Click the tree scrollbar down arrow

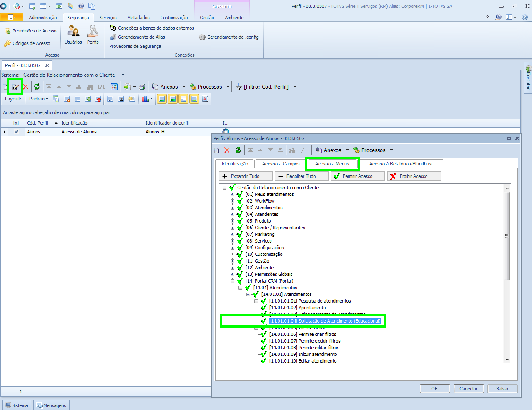(x=507, y=360)
